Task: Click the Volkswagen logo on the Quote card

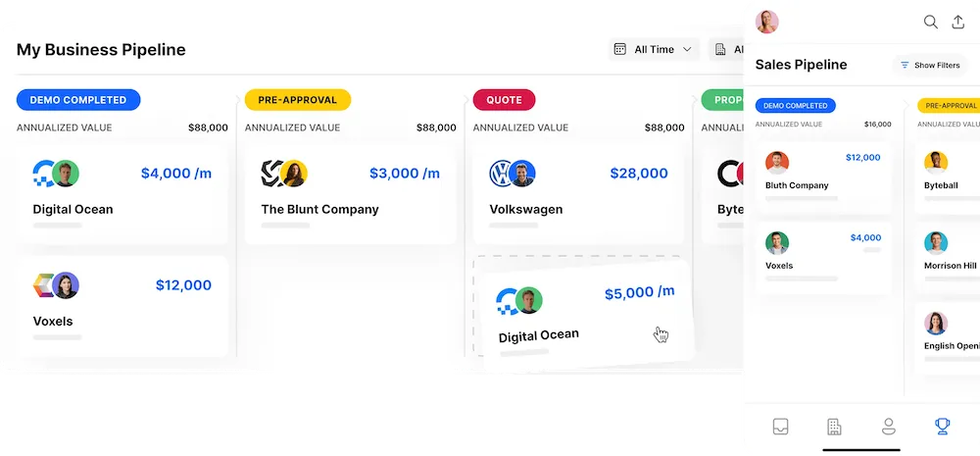Action: (501, 174)
